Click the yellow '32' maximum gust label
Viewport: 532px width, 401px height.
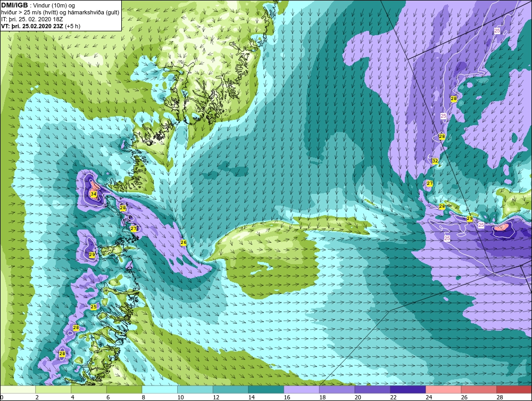435,161
